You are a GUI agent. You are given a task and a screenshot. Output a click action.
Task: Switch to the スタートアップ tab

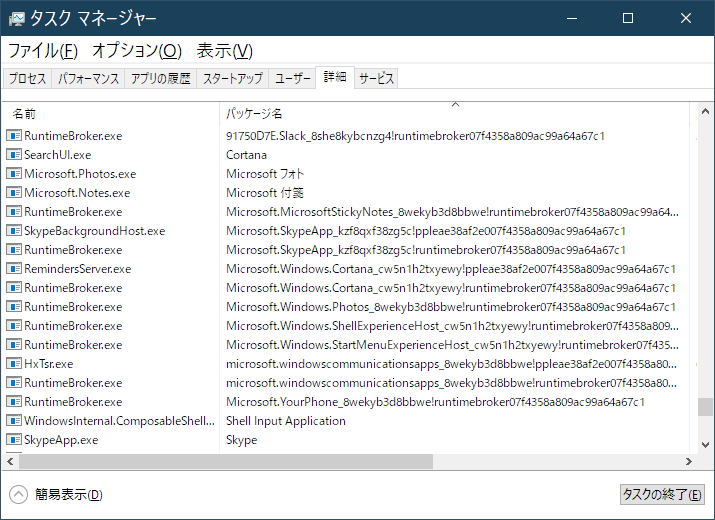click(x=233, y=78)
